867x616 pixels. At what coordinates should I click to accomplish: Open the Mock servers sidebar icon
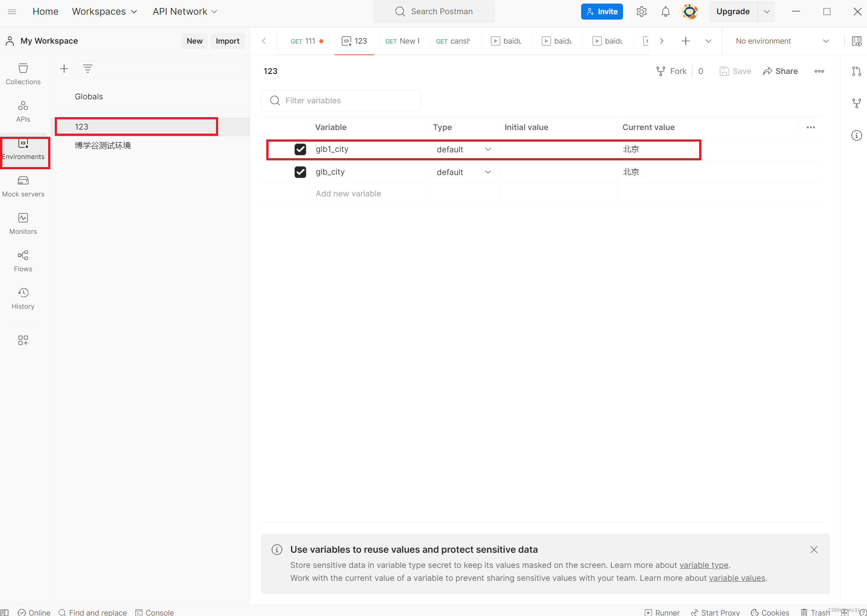[23, 186]
